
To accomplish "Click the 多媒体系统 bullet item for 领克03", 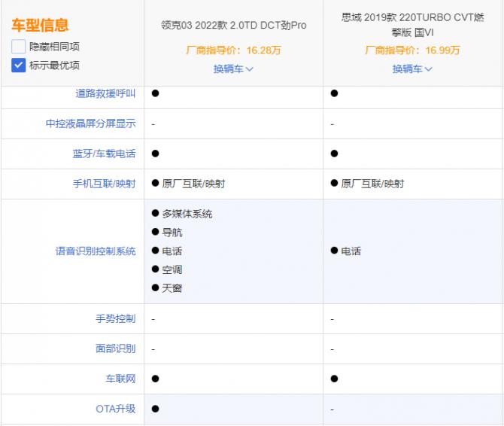I will pyautogui.click(x=187, y=214).
